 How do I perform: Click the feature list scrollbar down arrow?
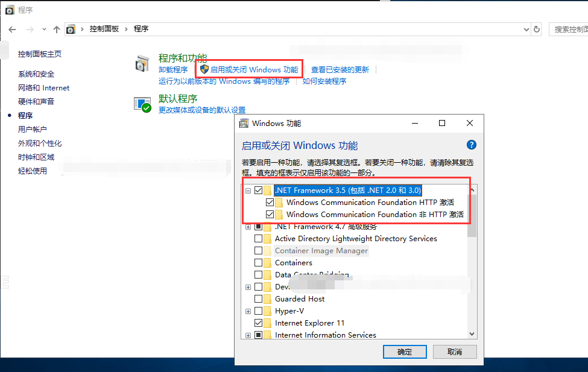click(472, 334)
